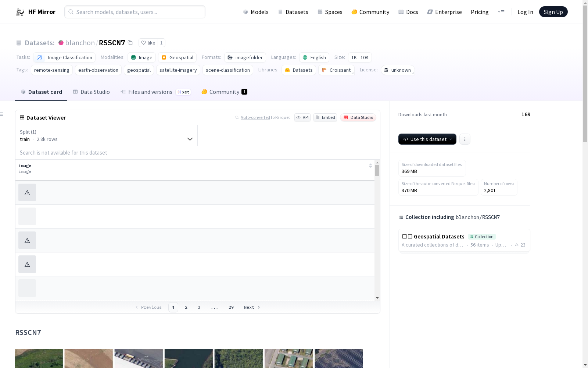Copy dataset name with the copy icon
The image size is (588, 368).
(130, 43)
